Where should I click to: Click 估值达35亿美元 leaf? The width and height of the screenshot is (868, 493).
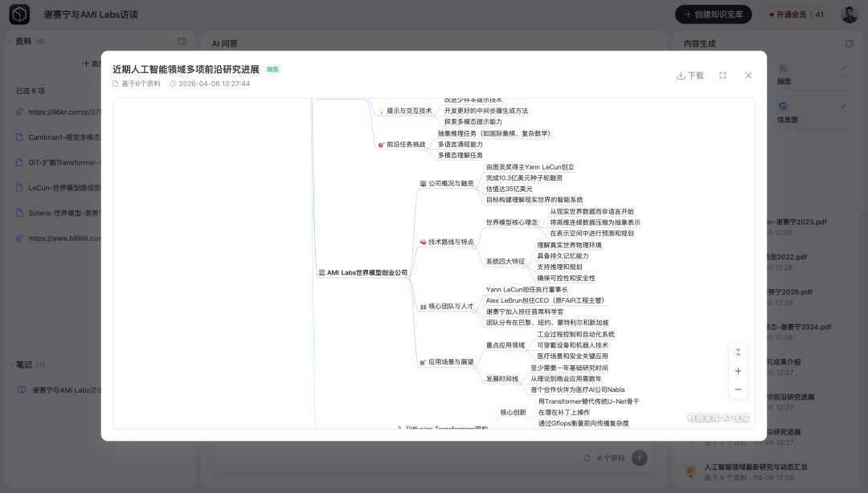[510, 189]
